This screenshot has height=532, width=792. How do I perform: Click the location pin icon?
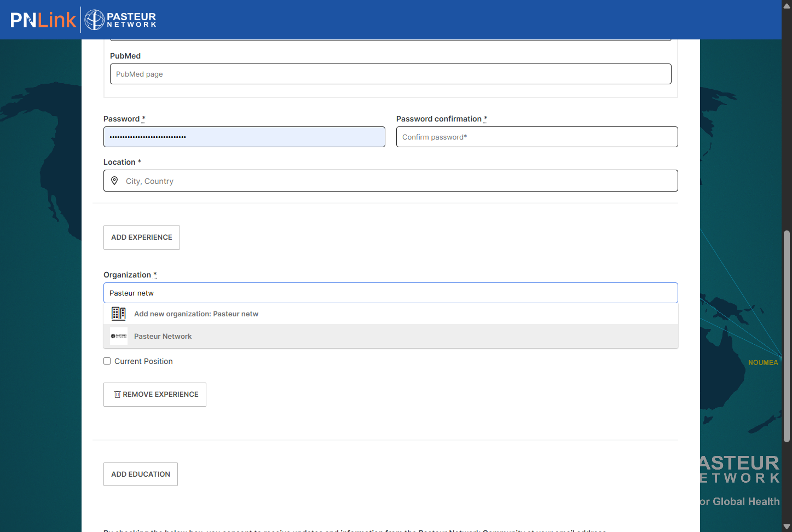114,181
